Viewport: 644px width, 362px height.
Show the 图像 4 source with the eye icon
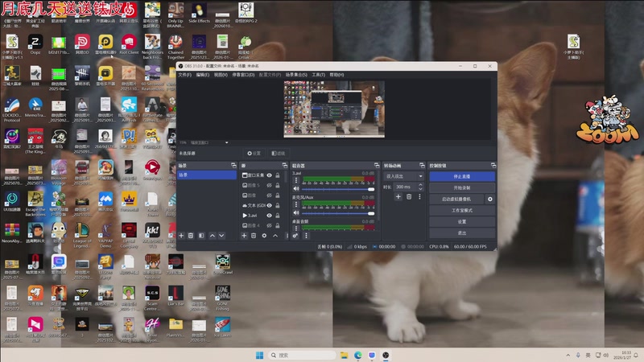[x=270, y=226]
